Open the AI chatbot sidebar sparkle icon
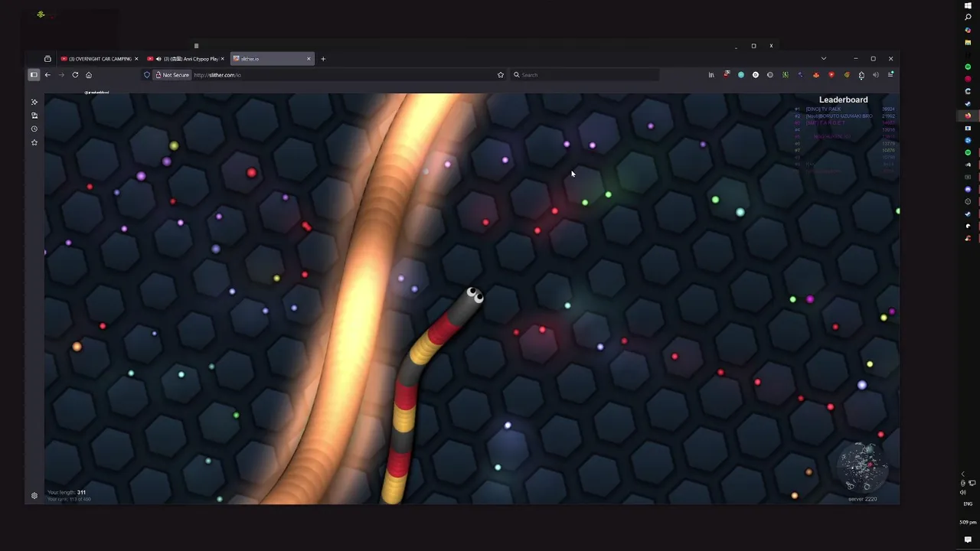 [x=34, y=102]
